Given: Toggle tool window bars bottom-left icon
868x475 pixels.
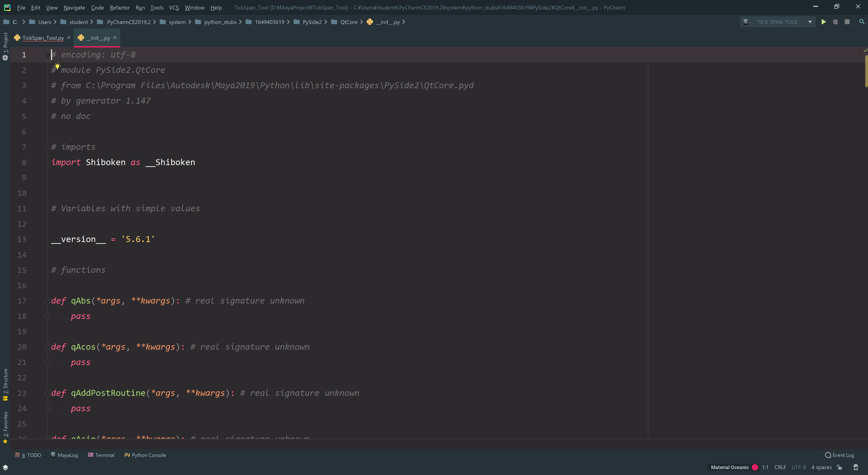Looking at the screenshot, I should (5, 467).
